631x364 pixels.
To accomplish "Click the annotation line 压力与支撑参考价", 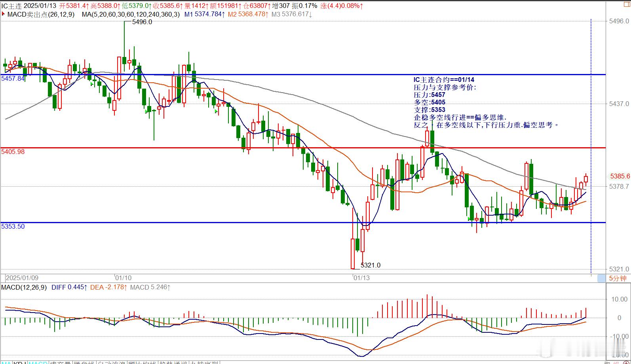I will [445, 87].
